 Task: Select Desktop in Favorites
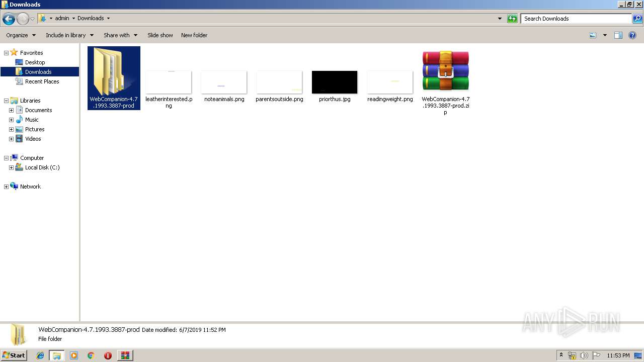(35, 62)
